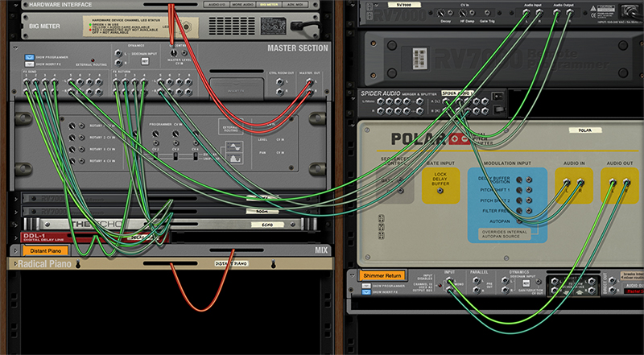The width and height of the screenshot is (644, 355).
Task: Adjust the Rotary 2 CV trim knob
Action: click(72, 138)
